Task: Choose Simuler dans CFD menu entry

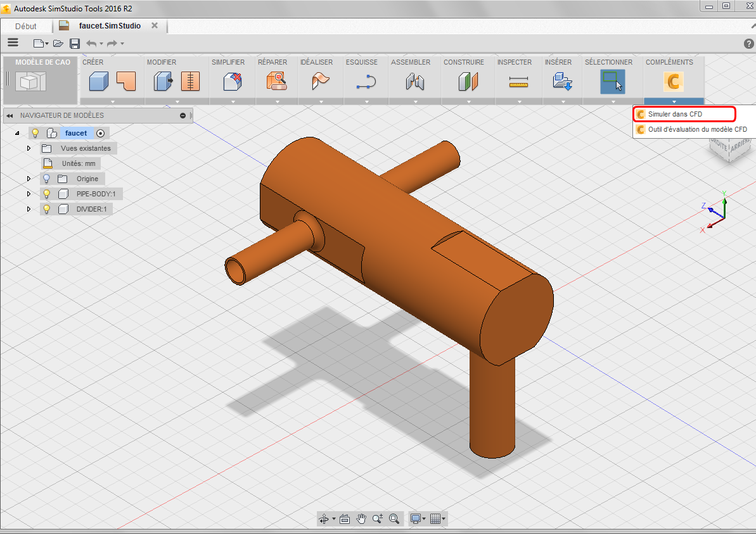Action: click(684, 114)
